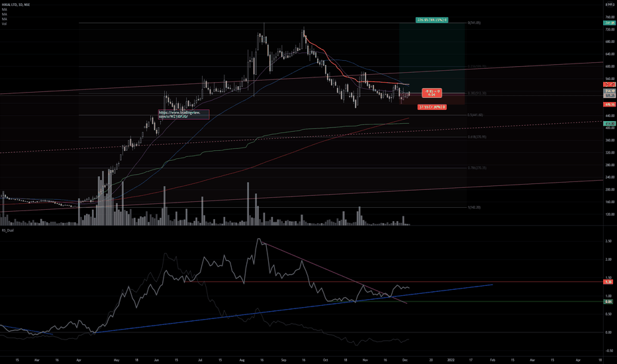This screenshot has height=364, width=617.
Task: Select the topmost MA indicator label
Action: 5,9
